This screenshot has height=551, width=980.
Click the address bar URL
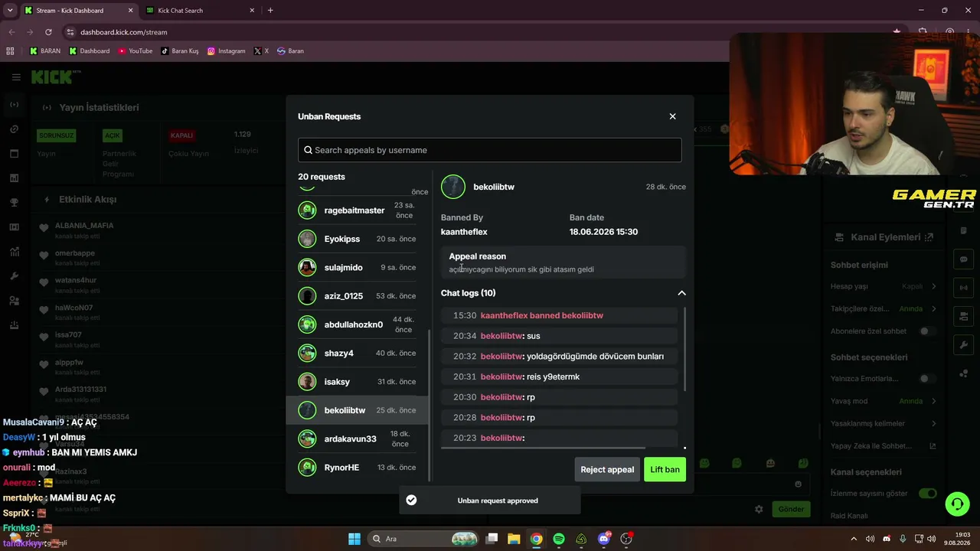[x=123, y=32]
